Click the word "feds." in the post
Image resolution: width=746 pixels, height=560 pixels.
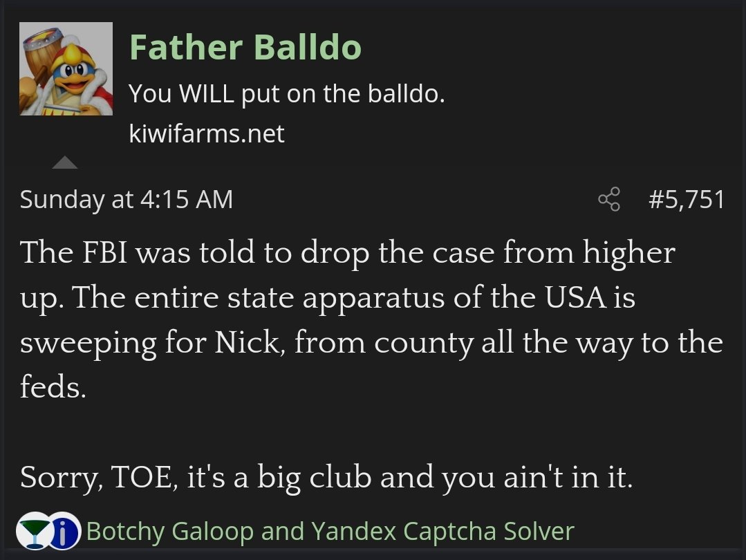pyautogui.click(x=53, y=388)
